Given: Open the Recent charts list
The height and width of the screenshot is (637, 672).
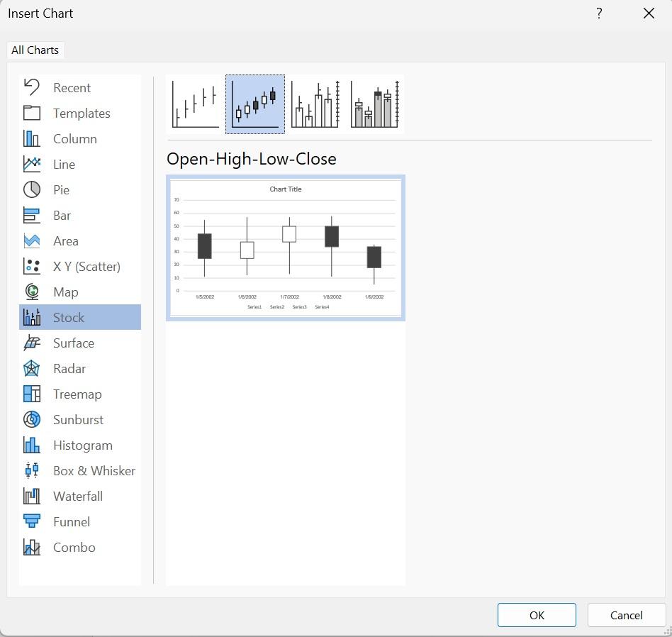Looking at the screenshot, I should click(72, 88).
